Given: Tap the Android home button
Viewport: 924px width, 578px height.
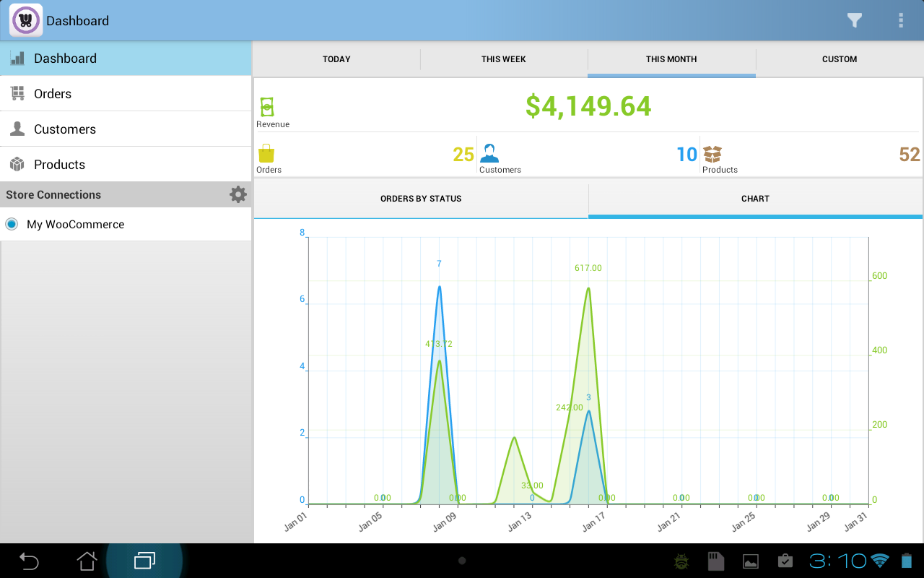Looking at the screenshot, I should (87, 561).
